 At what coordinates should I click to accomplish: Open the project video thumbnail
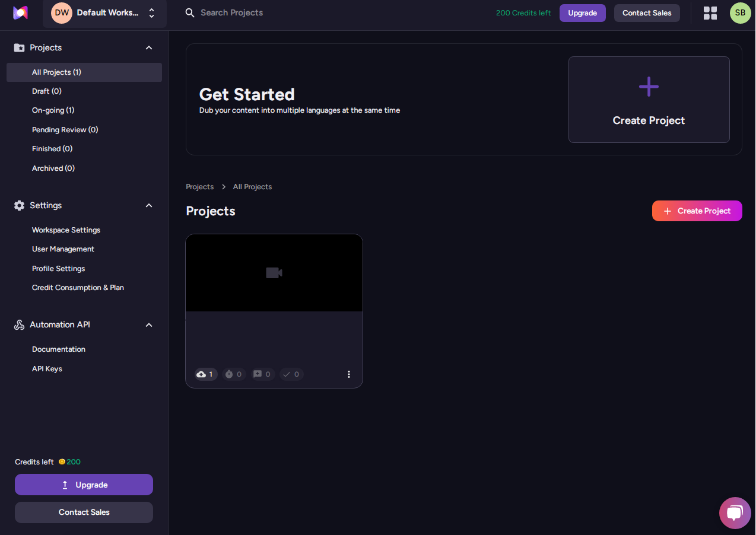[274, 273]
